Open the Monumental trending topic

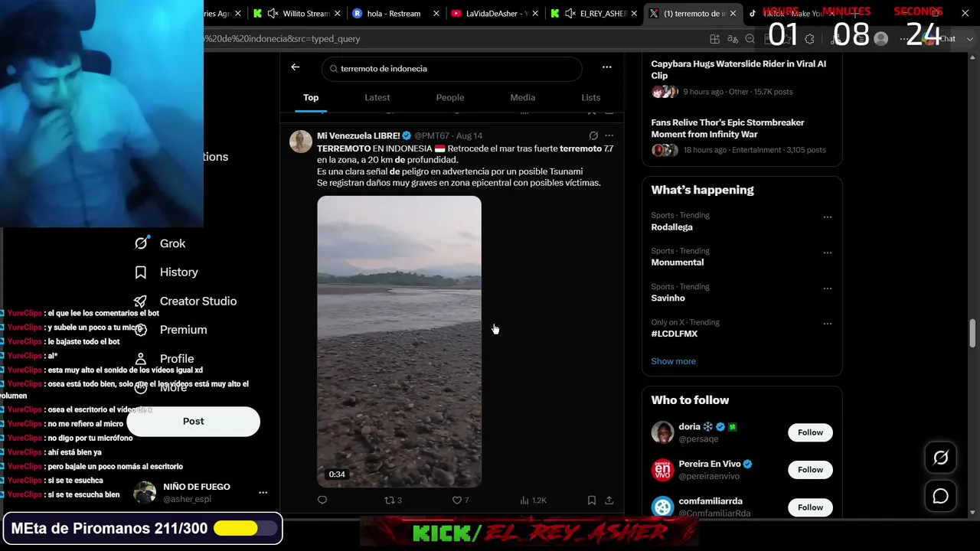pos(678,262)
